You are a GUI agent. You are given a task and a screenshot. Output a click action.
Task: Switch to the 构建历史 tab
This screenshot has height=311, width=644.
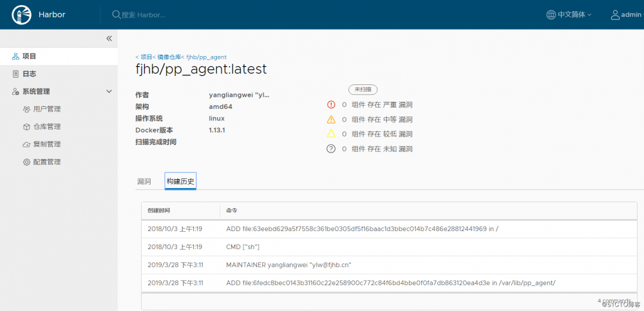180,181
